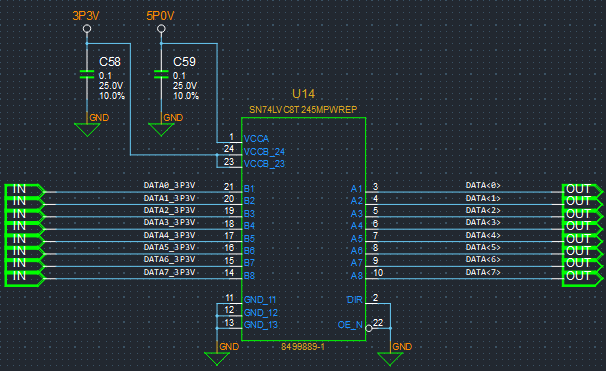
Task: Select the VCCA pin label
Action: click(256, 139)
